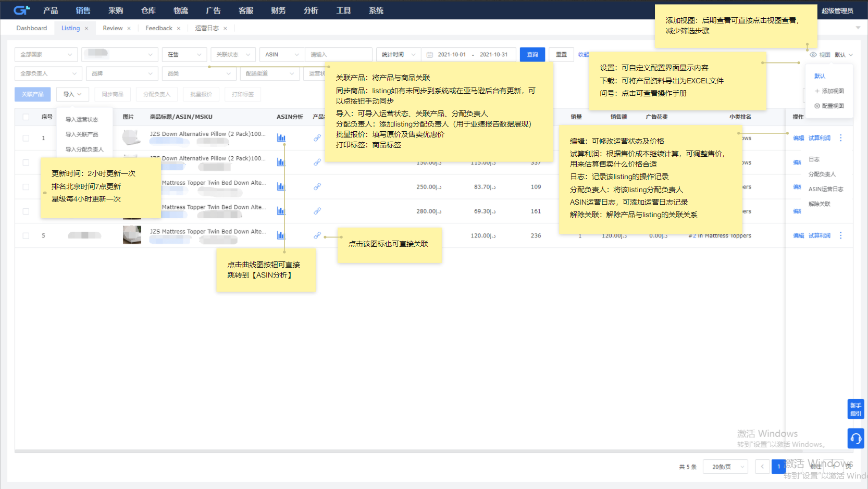The width and height of the screenshot is (868, 489).
Task: Check the checkbox of row 1
Action: click(x=26, y=137)
